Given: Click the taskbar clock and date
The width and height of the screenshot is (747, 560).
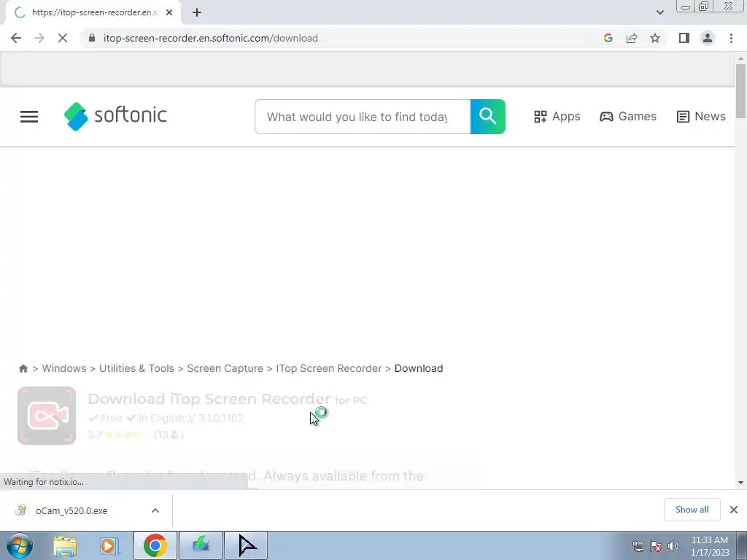Looking at the screenshot, I should [x=710, y=546].
